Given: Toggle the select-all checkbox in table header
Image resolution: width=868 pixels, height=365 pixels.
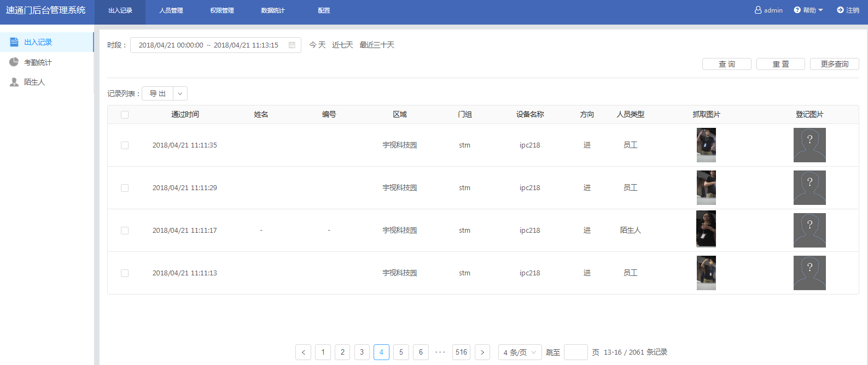Looking at the screenshot, I should click(125, 115).
